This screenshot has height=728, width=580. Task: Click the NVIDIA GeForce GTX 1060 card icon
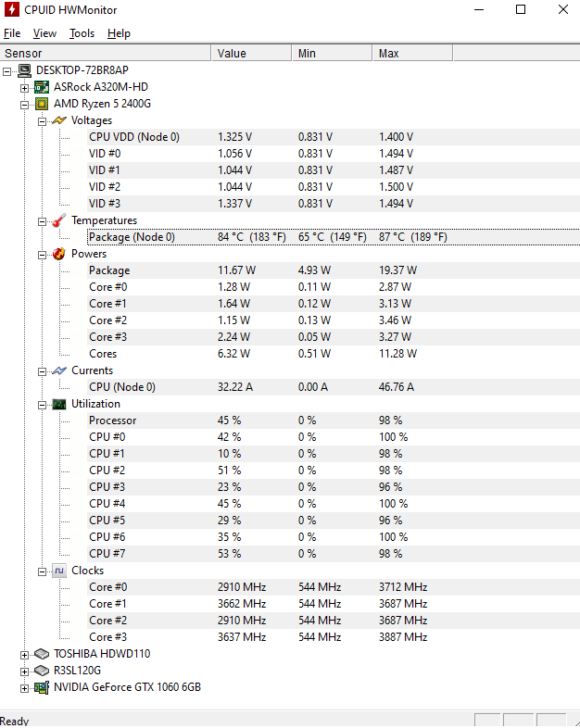coord(42,687)
